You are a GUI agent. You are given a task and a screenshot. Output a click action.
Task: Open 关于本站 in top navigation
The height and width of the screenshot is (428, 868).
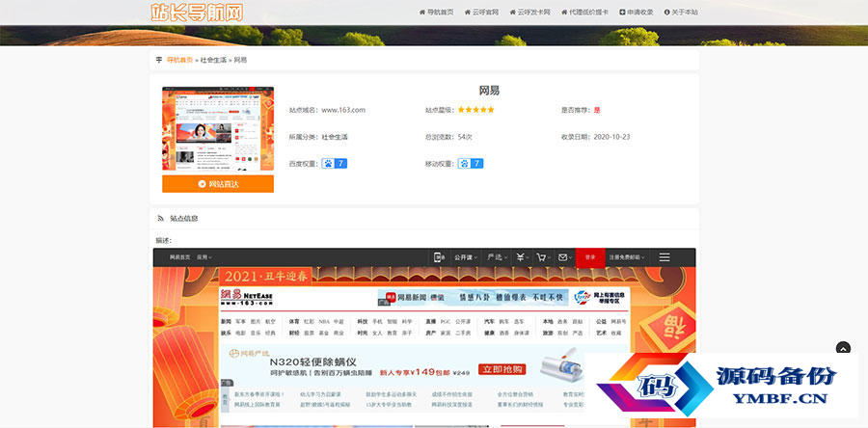(x=681, y=12)
